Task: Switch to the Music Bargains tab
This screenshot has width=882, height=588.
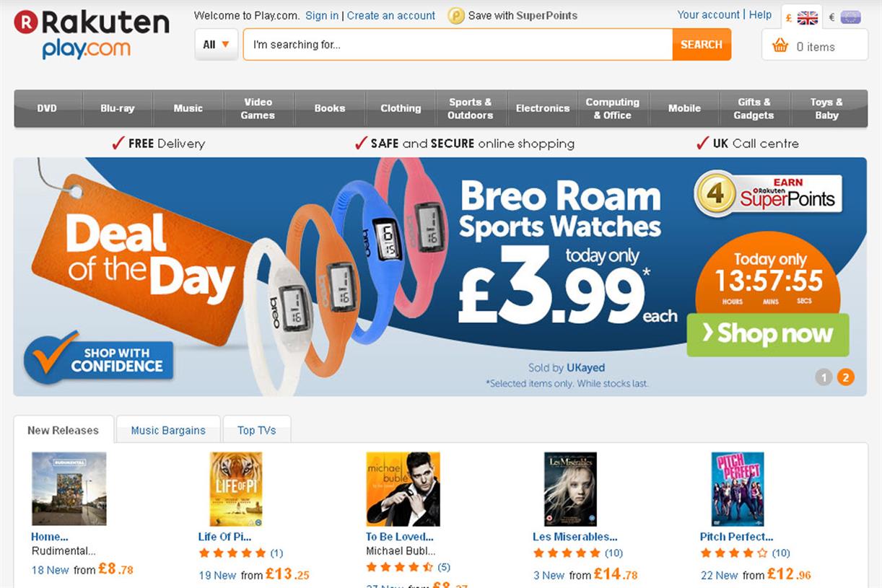Action: point(168,429)
